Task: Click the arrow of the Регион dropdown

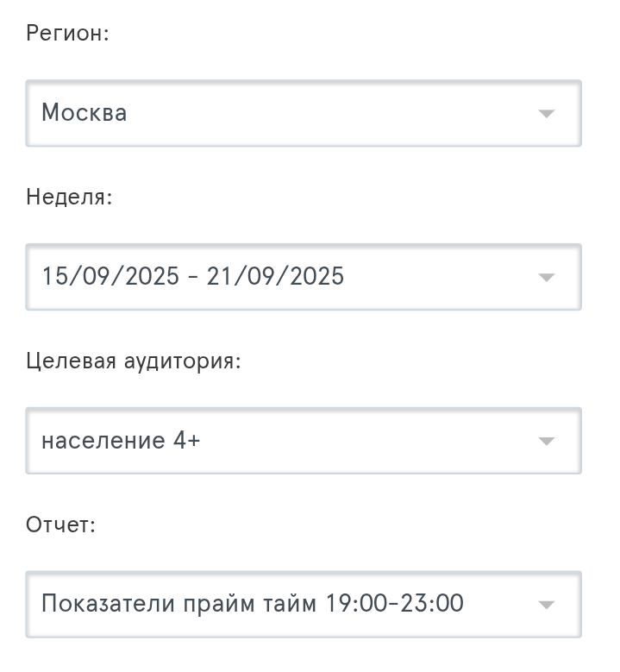Action: pyautogui.click(x=545, y=114)
